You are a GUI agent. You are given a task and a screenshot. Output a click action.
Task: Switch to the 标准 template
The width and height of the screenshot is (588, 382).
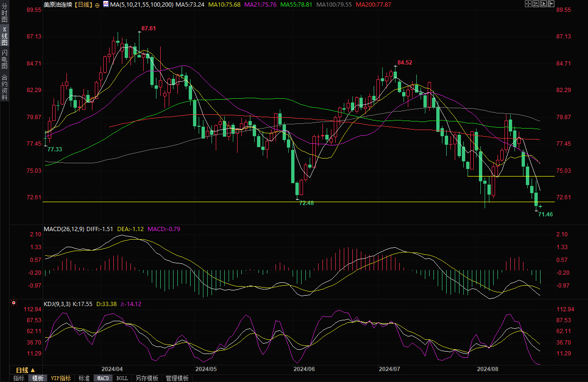pyautogui.click(x=84, y=378)
